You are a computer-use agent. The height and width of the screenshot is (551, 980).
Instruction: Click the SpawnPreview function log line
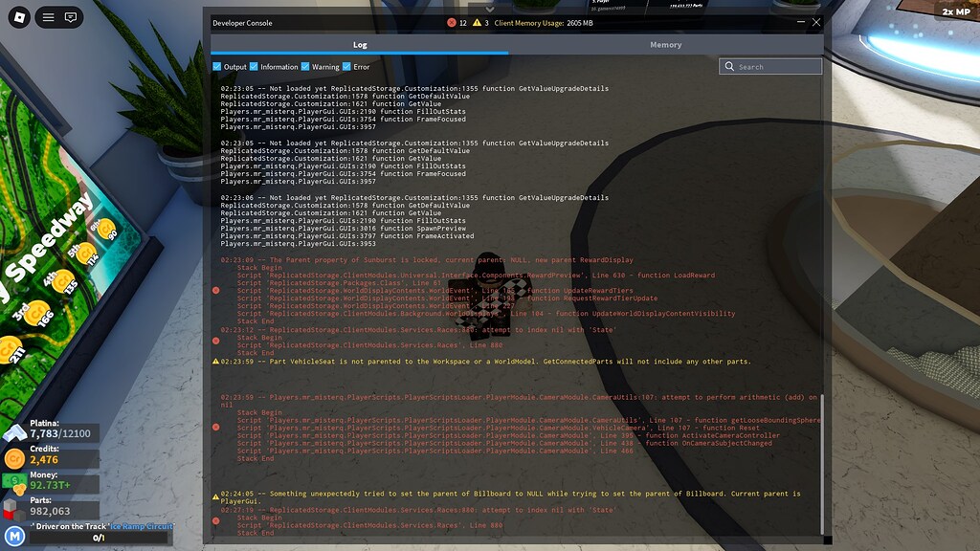coord(344,228)
